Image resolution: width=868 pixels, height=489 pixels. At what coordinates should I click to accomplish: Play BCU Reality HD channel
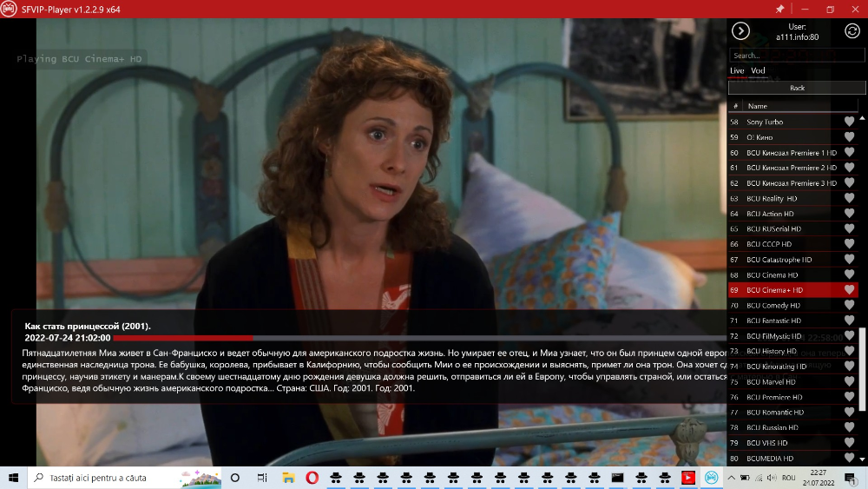coord(792,198)
